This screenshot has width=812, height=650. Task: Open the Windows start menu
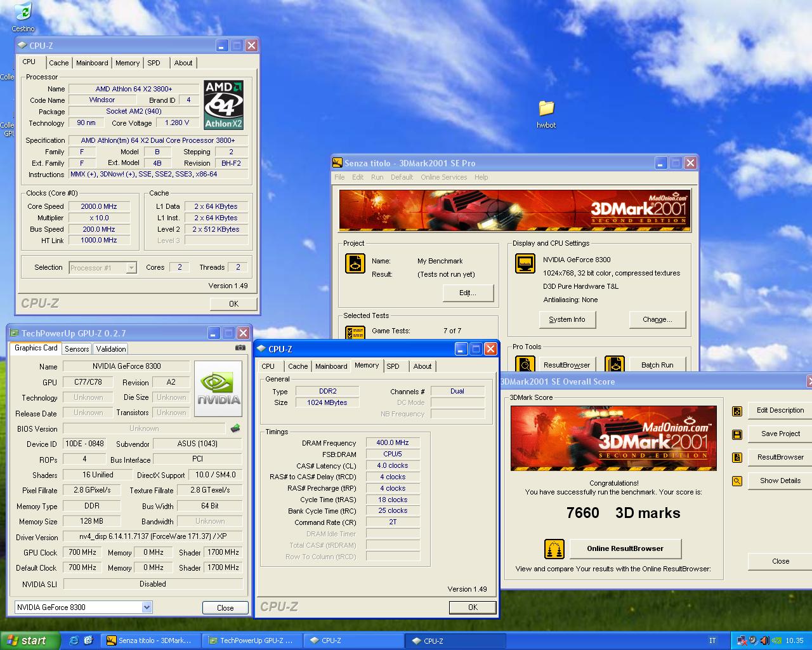(x=30, y=640)
